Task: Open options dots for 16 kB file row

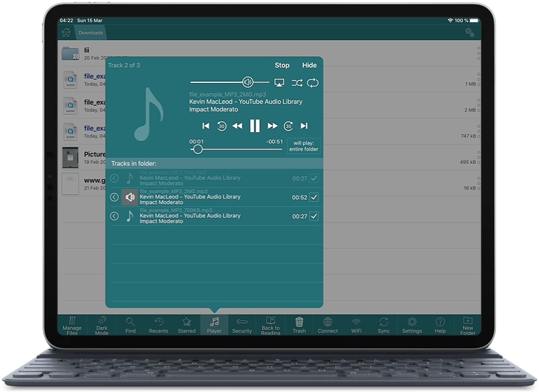Action: pos(479,183)
